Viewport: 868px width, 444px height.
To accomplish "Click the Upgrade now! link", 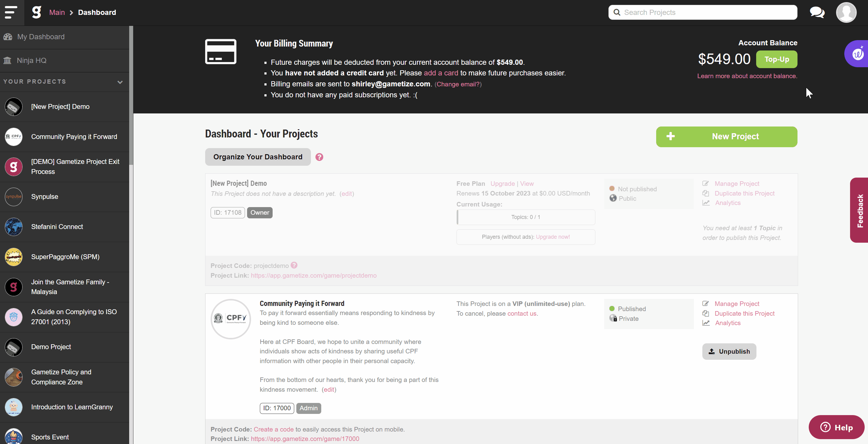I will [x=553, y=237].
